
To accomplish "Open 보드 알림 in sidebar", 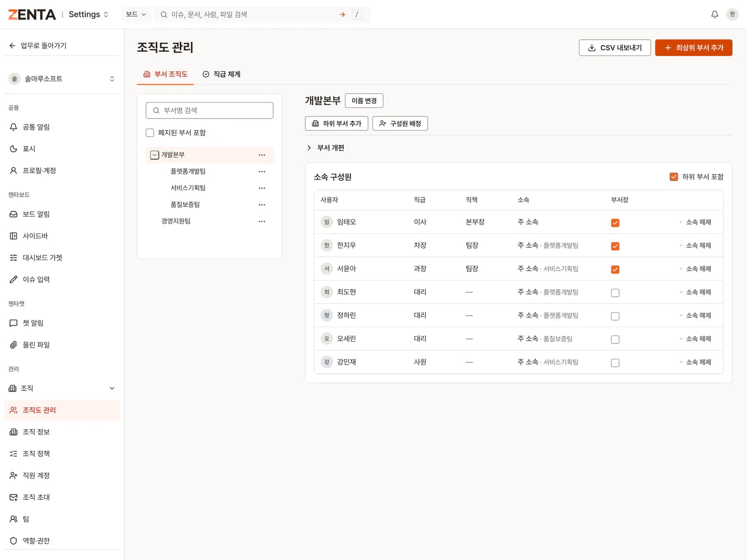I will pyautogui.click(x=62, y=214).
